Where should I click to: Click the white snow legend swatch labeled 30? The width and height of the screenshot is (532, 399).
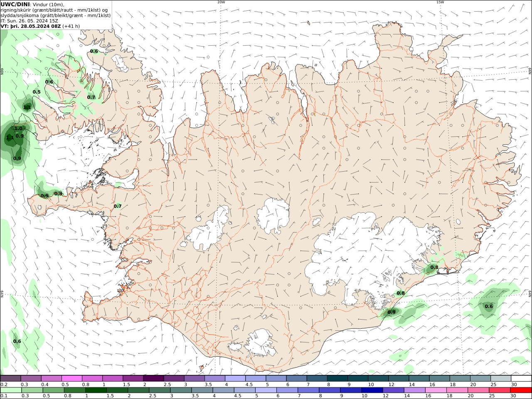521,378
